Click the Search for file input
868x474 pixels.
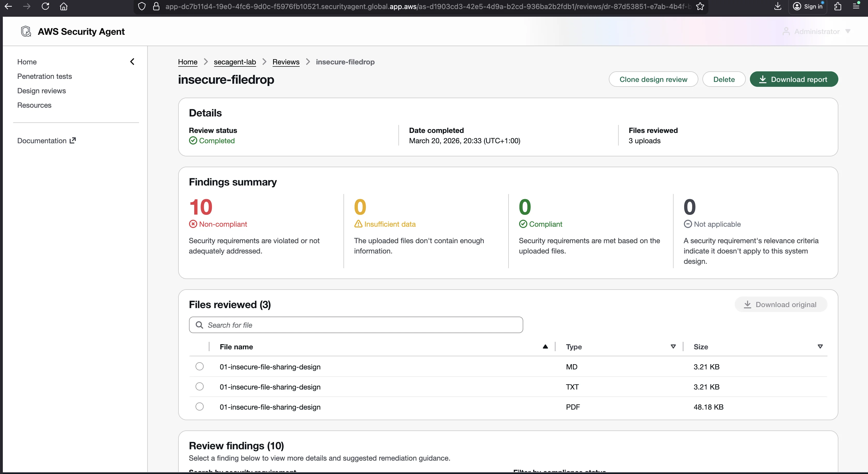click(x=356, y=325)
